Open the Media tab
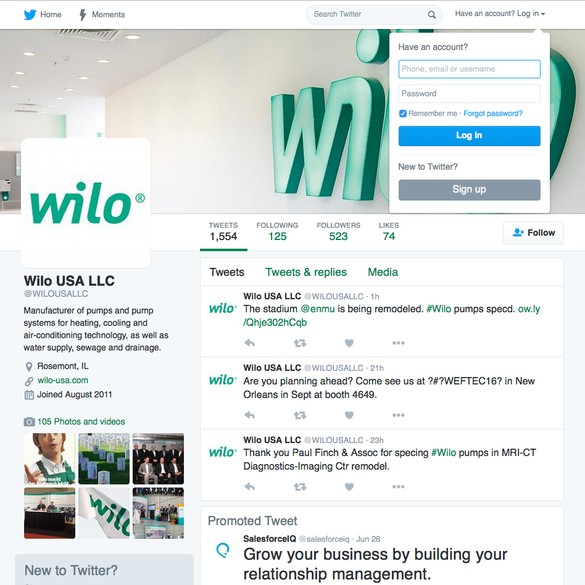This screenshot has height=585, width=585. (x=383, y=272)
